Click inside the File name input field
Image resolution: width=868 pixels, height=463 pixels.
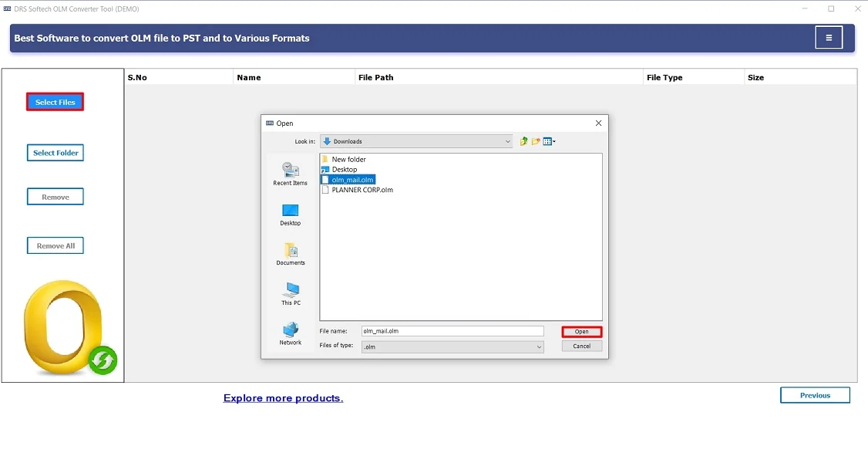point(451,331)
